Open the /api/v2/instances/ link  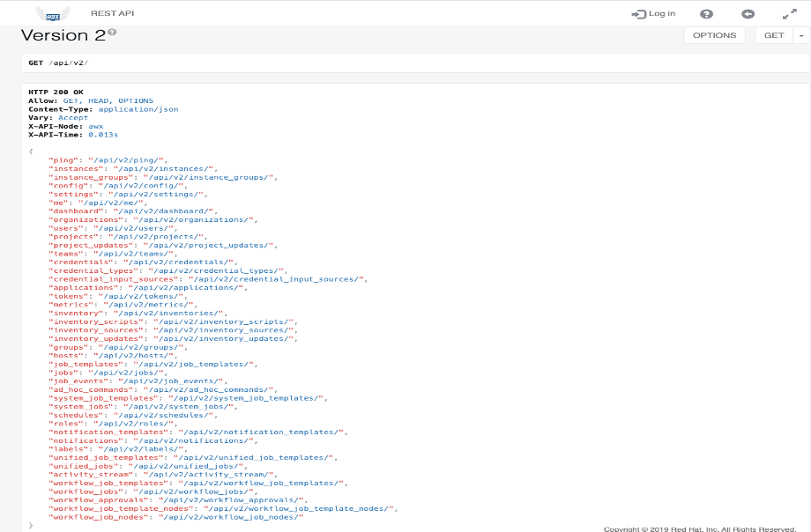[163, 168]
